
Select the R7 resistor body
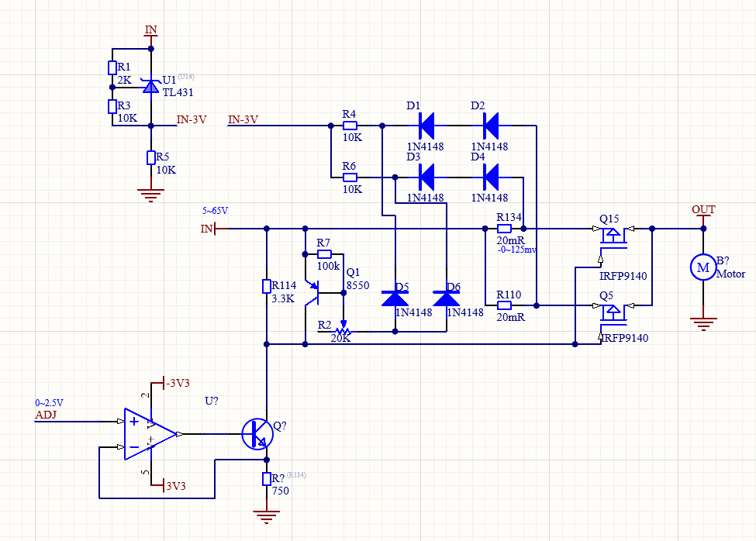coord(324,254)
